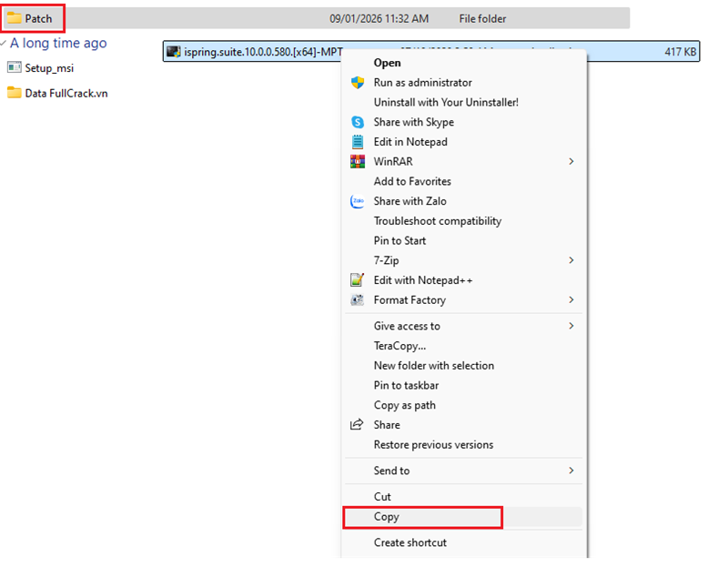Click the Run as administrator shield icon
The image size is (728, 567).
(x=359, y=82)
